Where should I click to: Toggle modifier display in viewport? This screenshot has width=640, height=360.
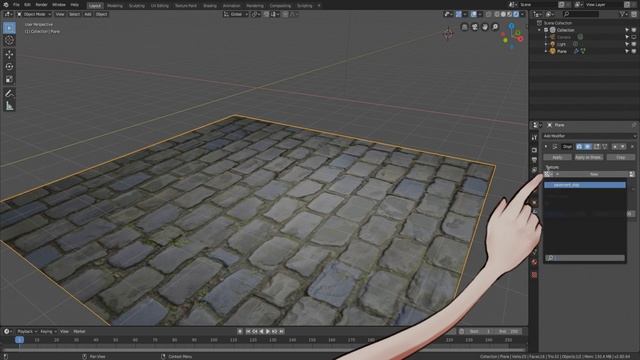[x=587, y=147]
